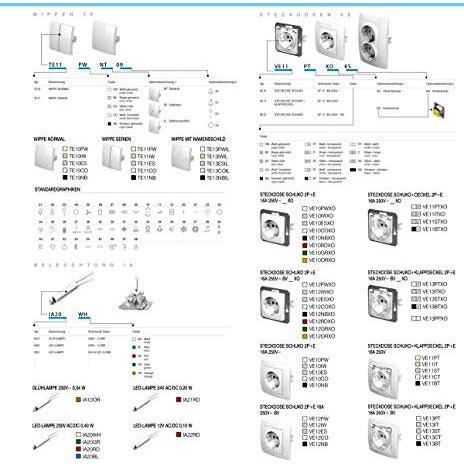Pick the black swatch next to TE10NB

point(65,178)
